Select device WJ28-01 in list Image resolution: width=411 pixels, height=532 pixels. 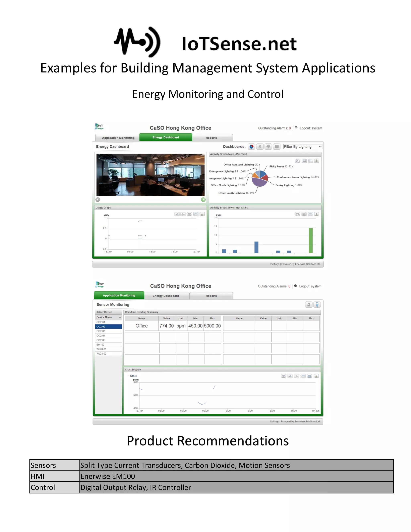pos(108,349)
